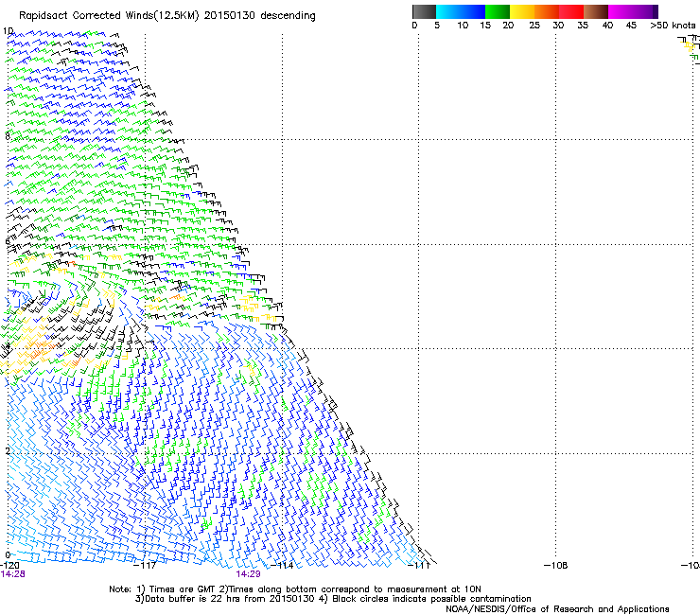Click the gray 0-5 knots color swatch
Viewport: 700px width, 615px height.
click(x=424, y=11)
